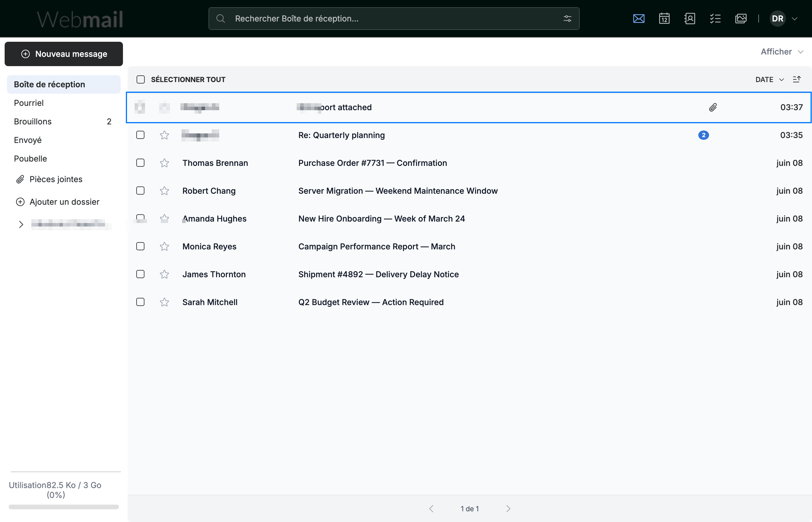Open the Photos gallery icon
This screenshot has width=812, height=522.
click(x=741, y=19)
